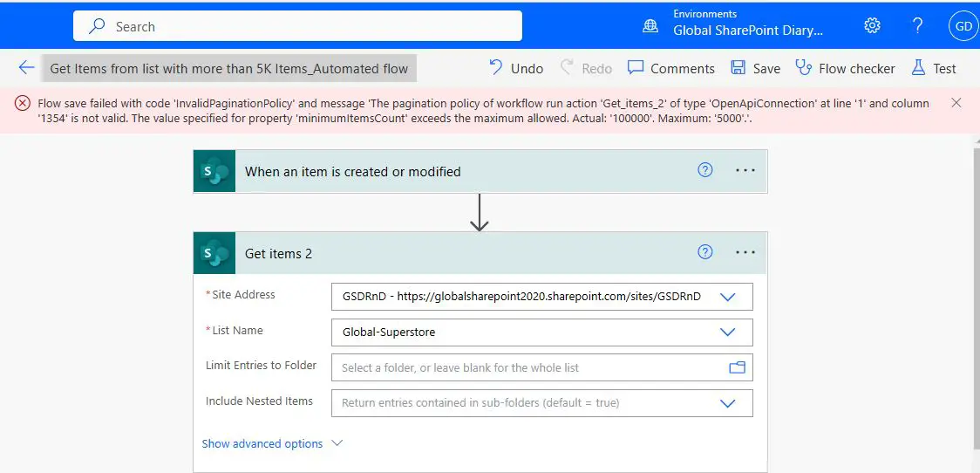
Task: Save the flow
Action: coord(756,68)
